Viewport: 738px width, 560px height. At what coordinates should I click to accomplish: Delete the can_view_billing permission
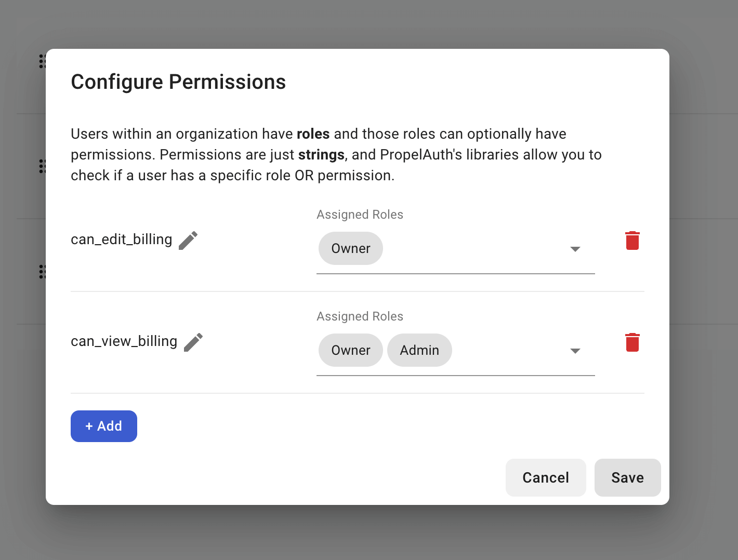pyautogui.click(x=632, y=342)
